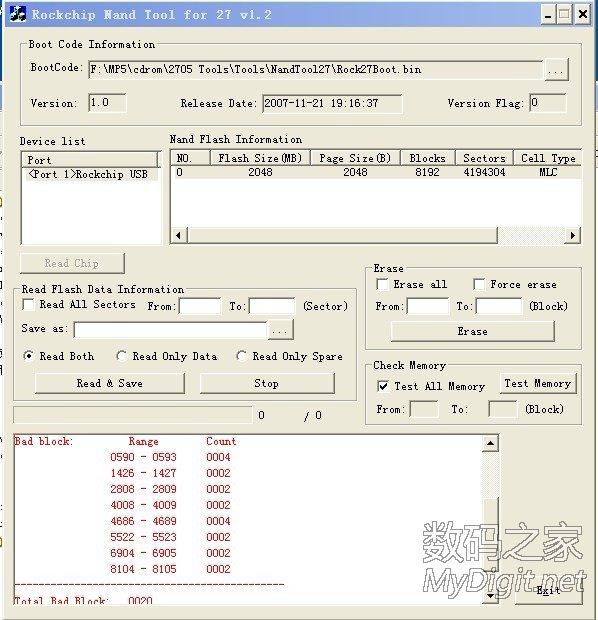Click the 4194304 sectors cell
The height and width of the screenshot is (620, 598).
pos(484,172)
